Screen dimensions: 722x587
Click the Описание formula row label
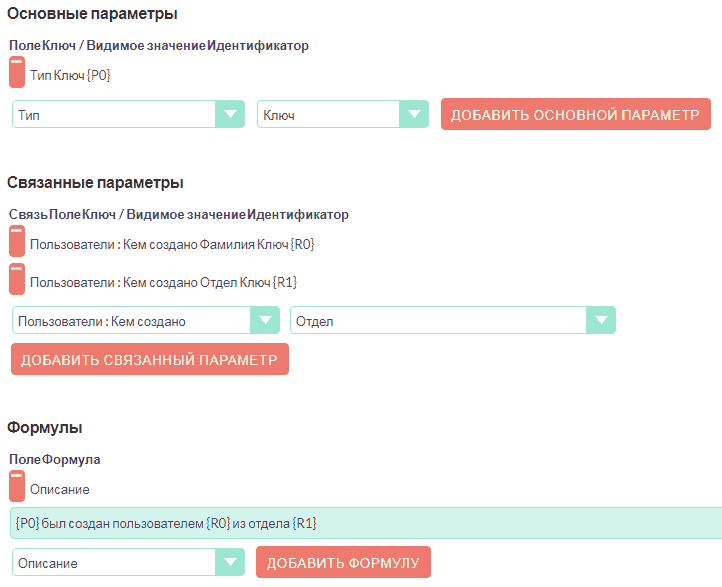60,489
